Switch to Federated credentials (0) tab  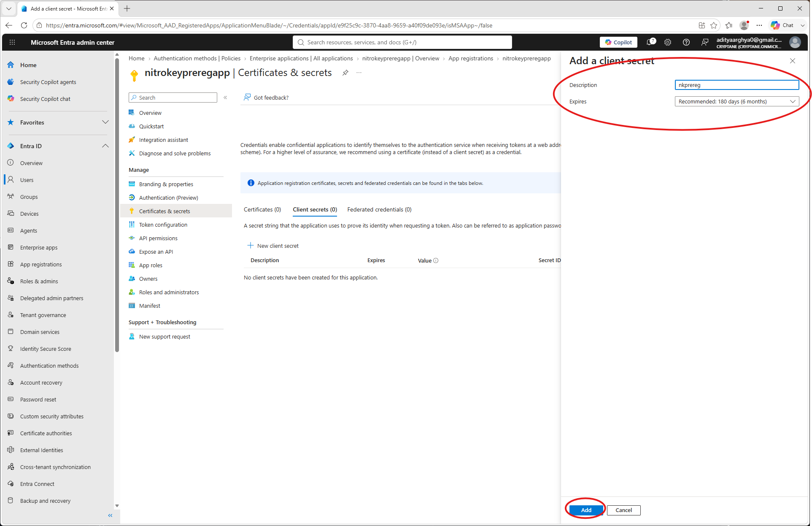pyautogui.click(x=379, y=209)
